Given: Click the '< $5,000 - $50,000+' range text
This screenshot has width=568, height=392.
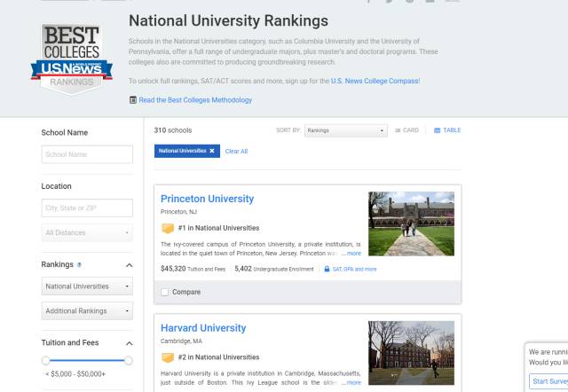Looking at the screenshot, I should pyautogui.click(x=75, y=374).
